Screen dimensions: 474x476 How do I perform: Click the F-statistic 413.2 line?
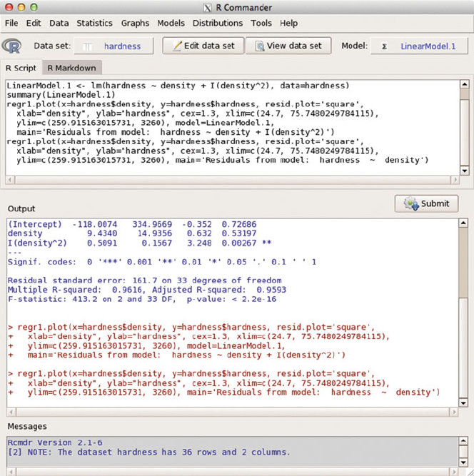[142, 299]
